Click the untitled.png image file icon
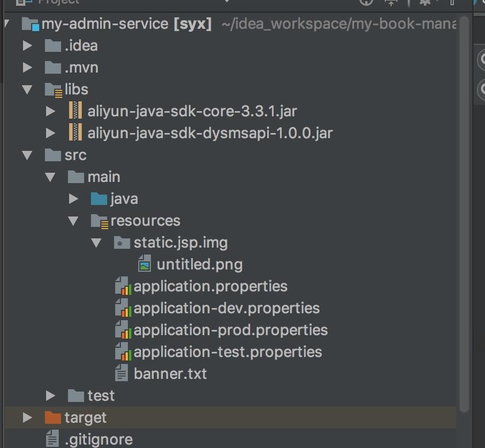The height and width of the screenshot is (448, 485). (145, 264)
